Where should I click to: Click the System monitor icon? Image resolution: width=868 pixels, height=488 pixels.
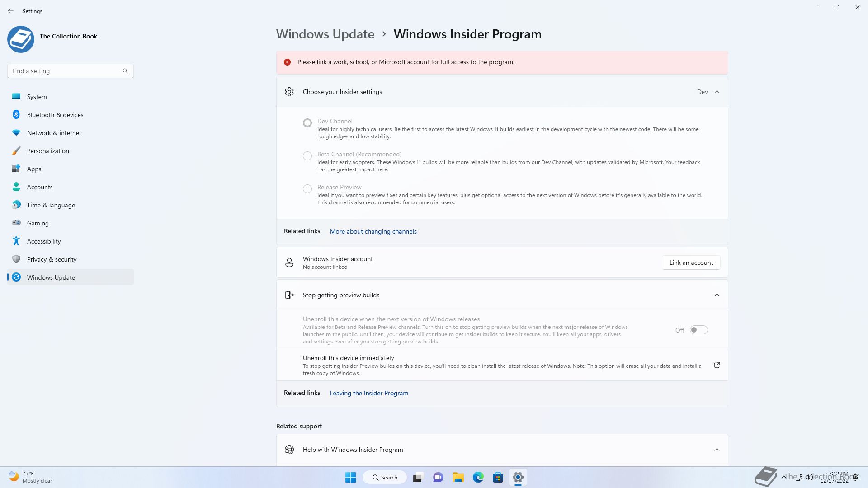[x=16, y=96]
